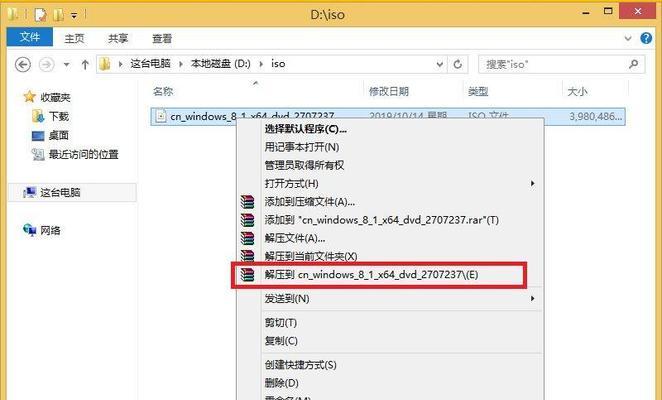Choose 解压文件(A)... from context menu
662x400 pixels.
(x=295, y=238)
